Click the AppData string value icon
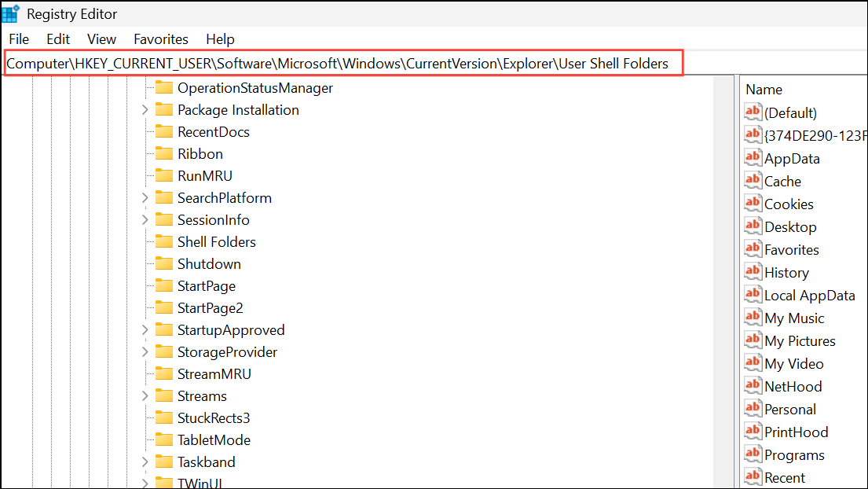Image resolution: width=868 pixels, height=489 pixels. coord(753,158)
